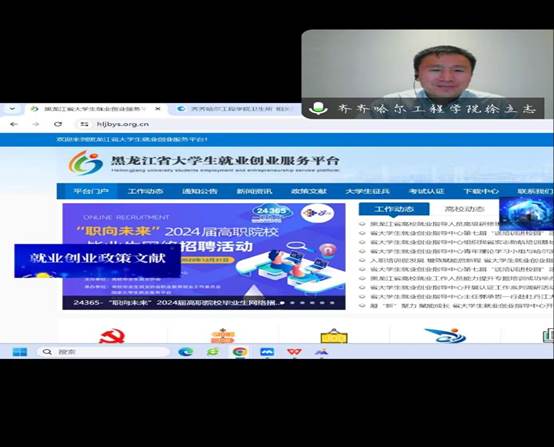The image size is (554, 447).
Task: Click the orange signpost icon
Action: [x=222, y=336]
